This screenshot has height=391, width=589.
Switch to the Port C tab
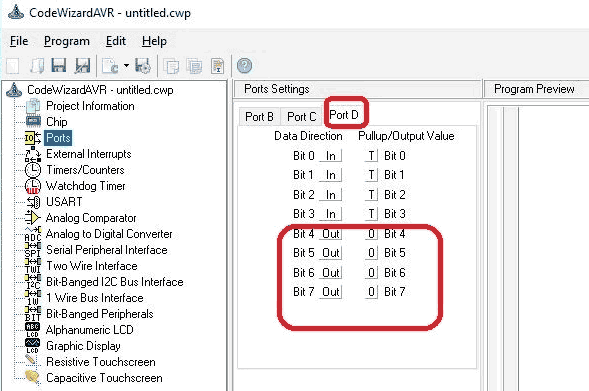click(x=301, y=116)
